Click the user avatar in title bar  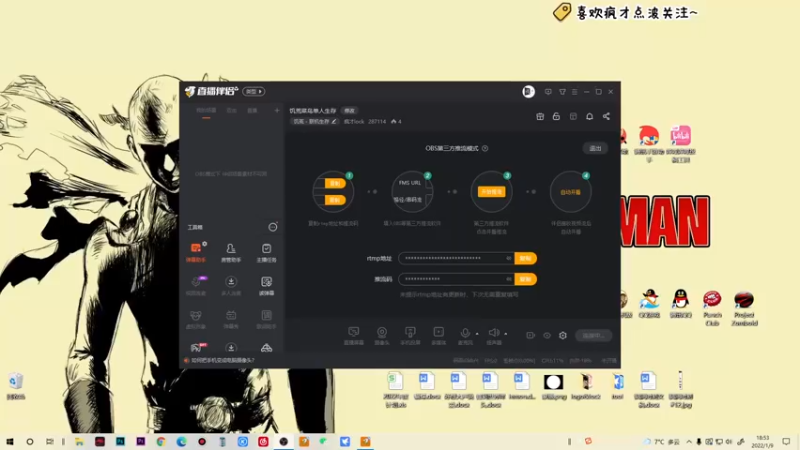click(528, 91)
